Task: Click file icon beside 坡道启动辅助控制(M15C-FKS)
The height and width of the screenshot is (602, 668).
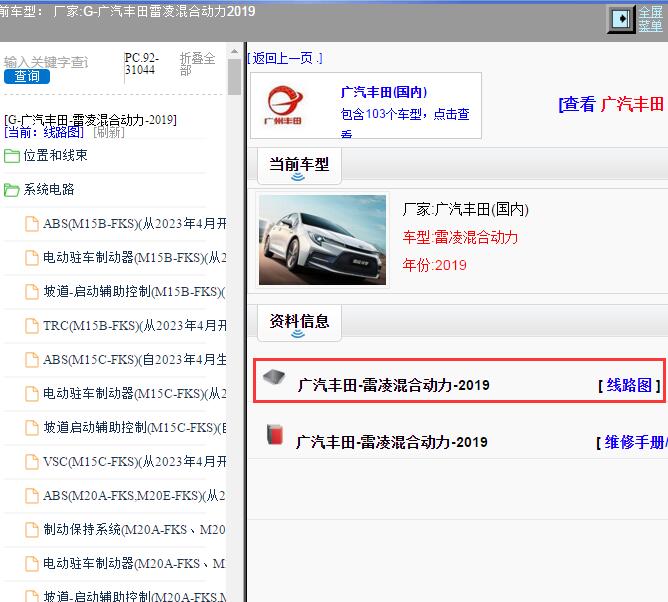Action: pos(32,428)
